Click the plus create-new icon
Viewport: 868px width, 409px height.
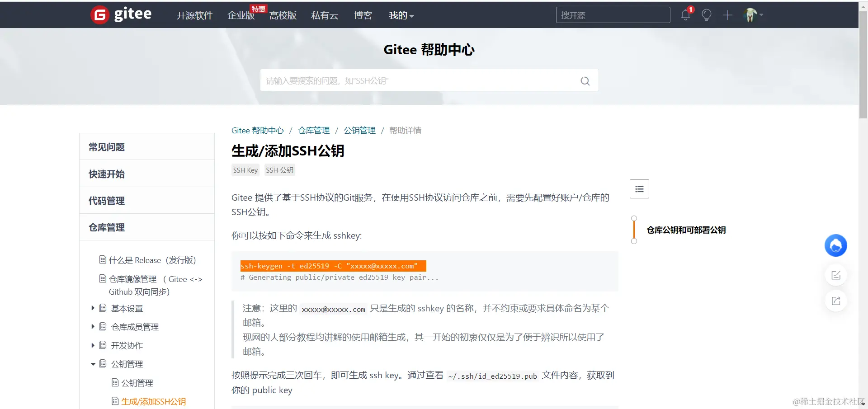[x=727, y=15]
